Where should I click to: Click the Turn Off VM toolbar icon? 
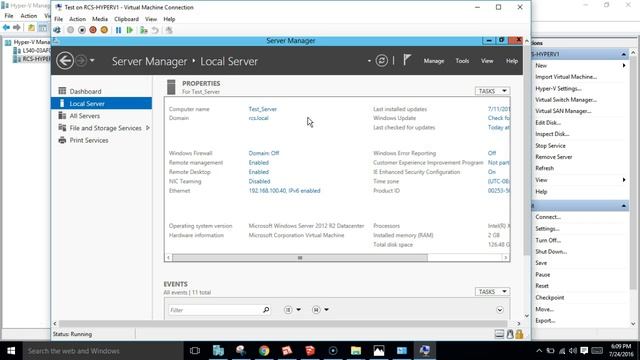point(82,30)
